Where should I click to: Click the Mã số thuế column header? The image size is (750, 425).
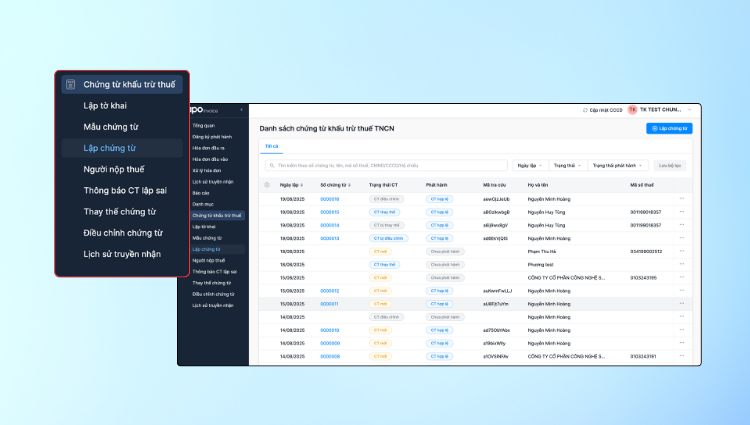[x=641, y=185]
